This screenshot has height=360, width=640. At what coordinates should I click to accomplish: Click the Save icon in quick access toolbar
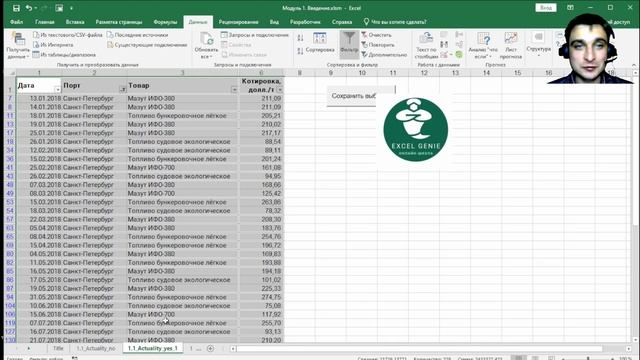16,8
